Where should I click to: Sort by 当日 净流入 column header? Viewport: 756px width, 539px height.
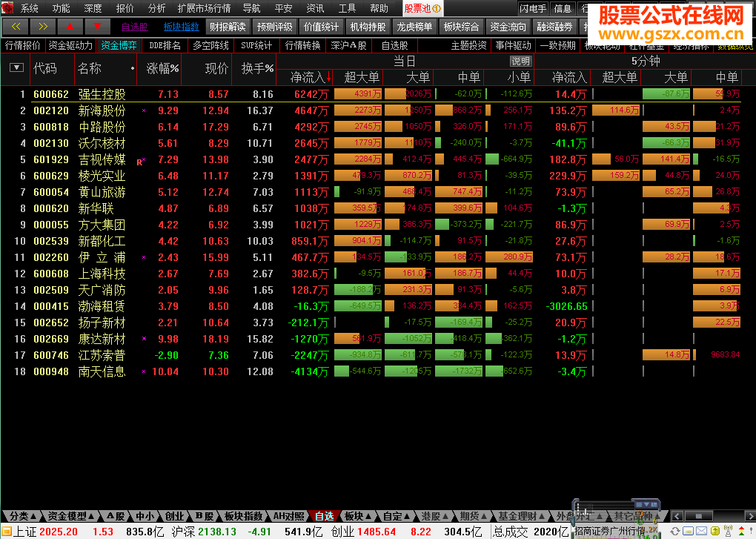pos(311,77)
